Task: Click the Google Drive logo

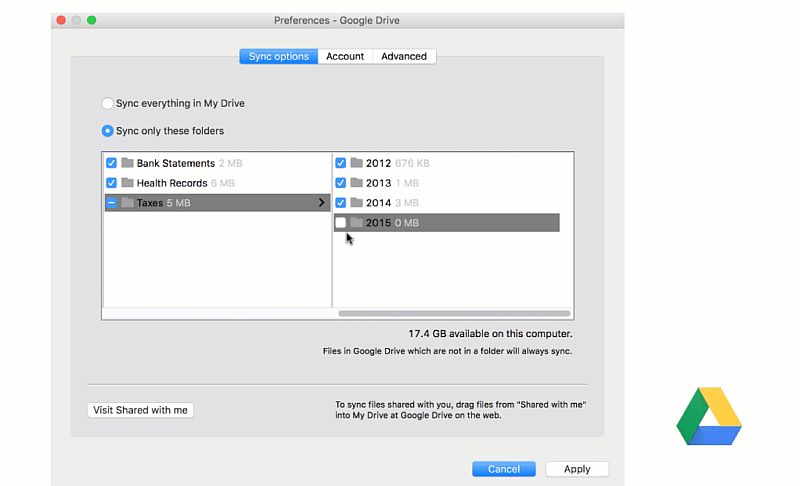Action: 709,416
